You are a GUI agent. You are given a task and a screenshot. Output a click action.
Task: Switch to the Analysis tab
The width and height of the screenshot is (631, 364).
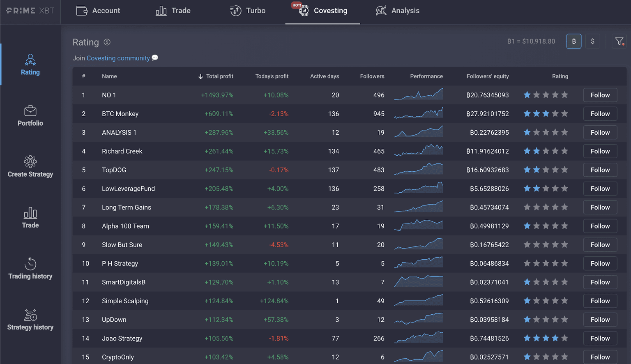pyautogui.click(x=397, y=11)
